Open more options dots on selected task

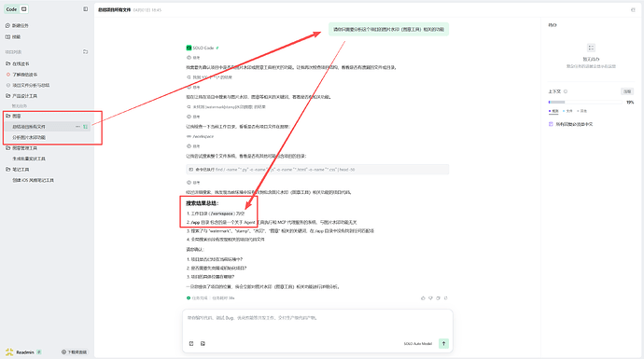tap(77, 127)
